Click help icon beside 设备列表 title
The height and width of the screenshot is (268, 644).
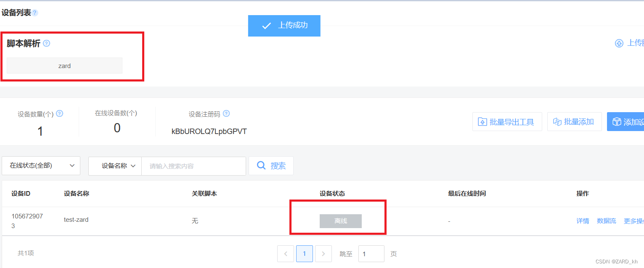tap(35, 13)
